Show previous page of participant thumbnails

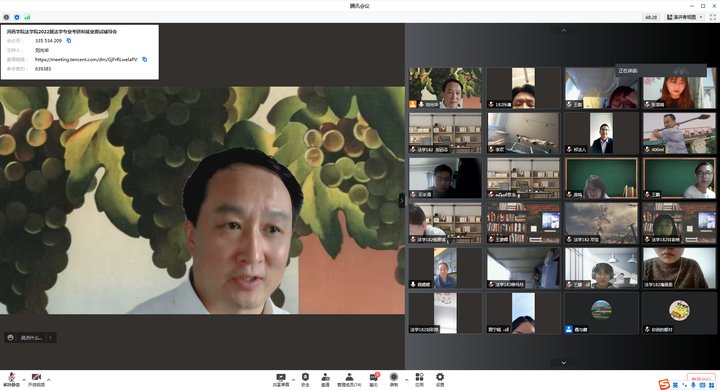pos(563,30)
